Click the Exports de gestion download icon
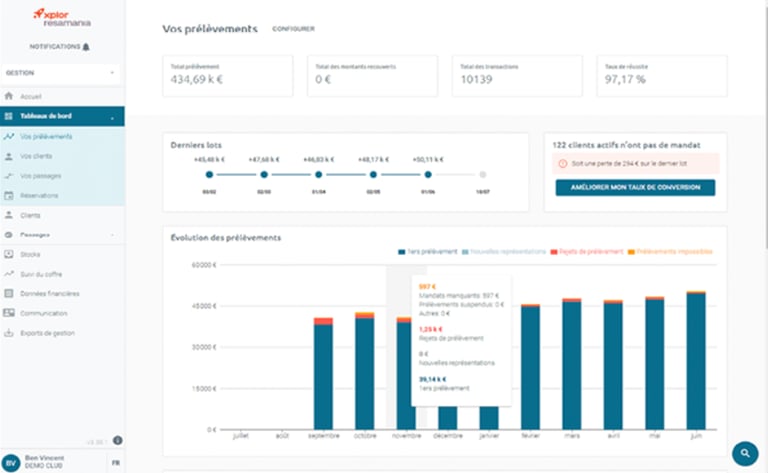Viewport: 768px width, 473px height. point(8,333)
